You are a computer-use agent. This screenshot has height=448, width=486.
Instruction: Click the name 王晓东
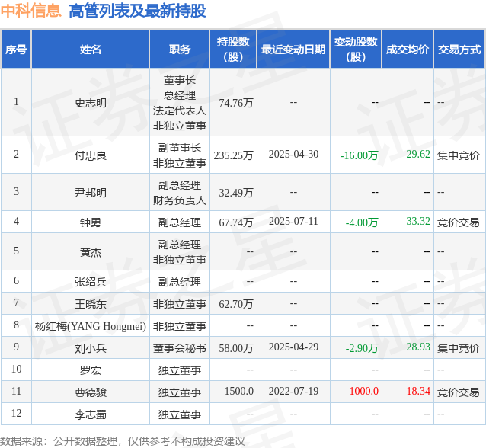point(90,304)
